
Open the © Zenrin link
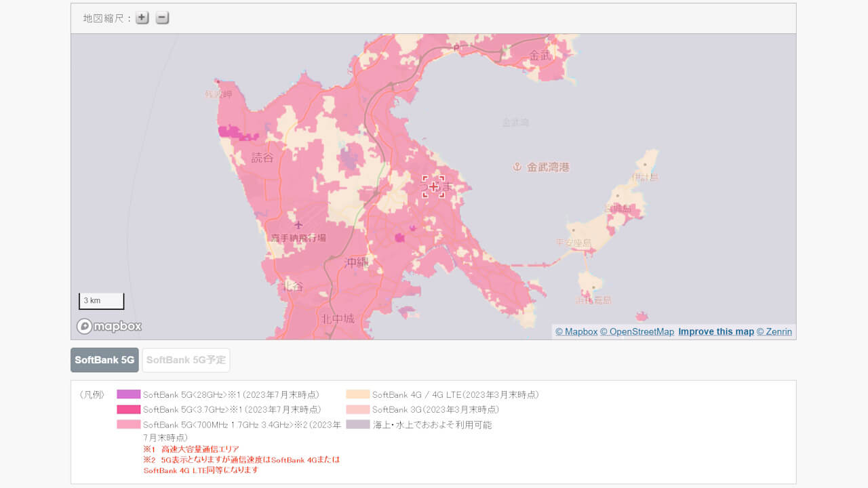tap(774, 331)
